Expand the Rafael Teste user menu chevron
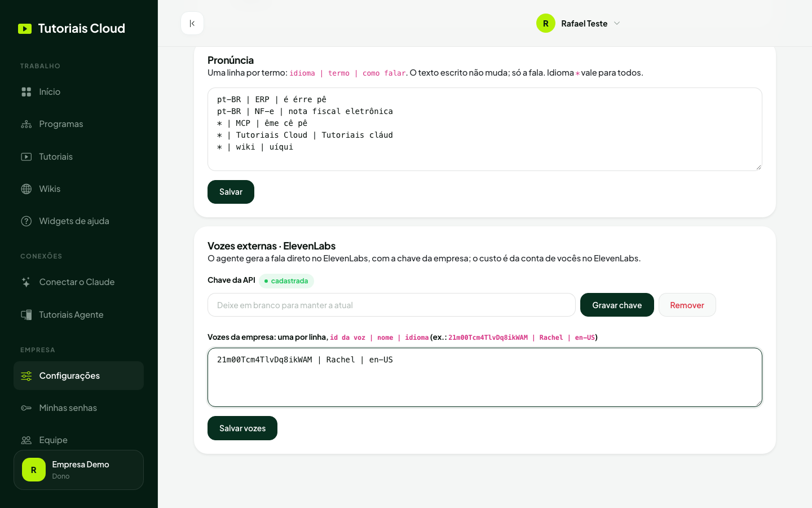The height and width of the screenshot is (508, 812). (x=617, y=23)
